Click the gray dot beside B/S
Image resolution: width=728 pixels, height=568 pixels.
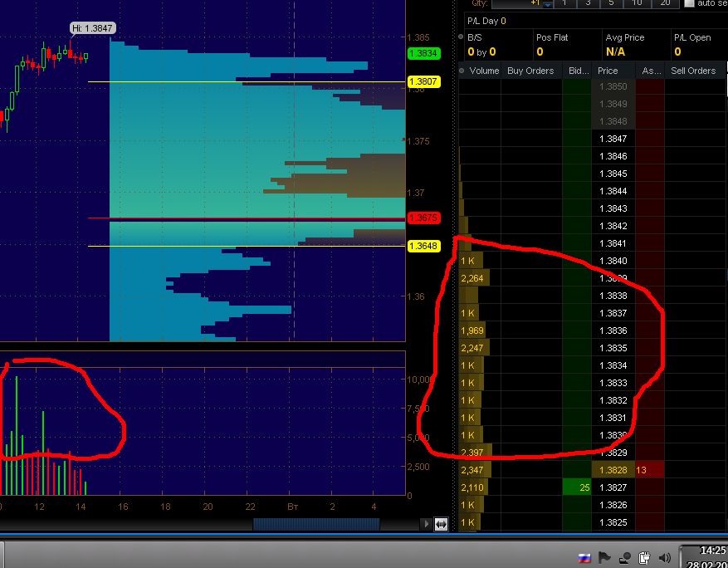click(x=461, y=37)
